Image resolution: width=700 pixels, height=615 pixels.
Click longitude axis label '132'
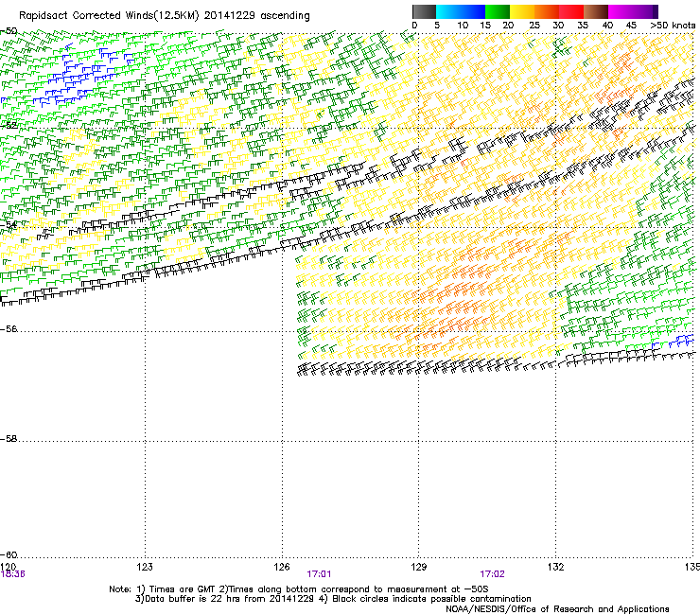[x=556, y=567]
